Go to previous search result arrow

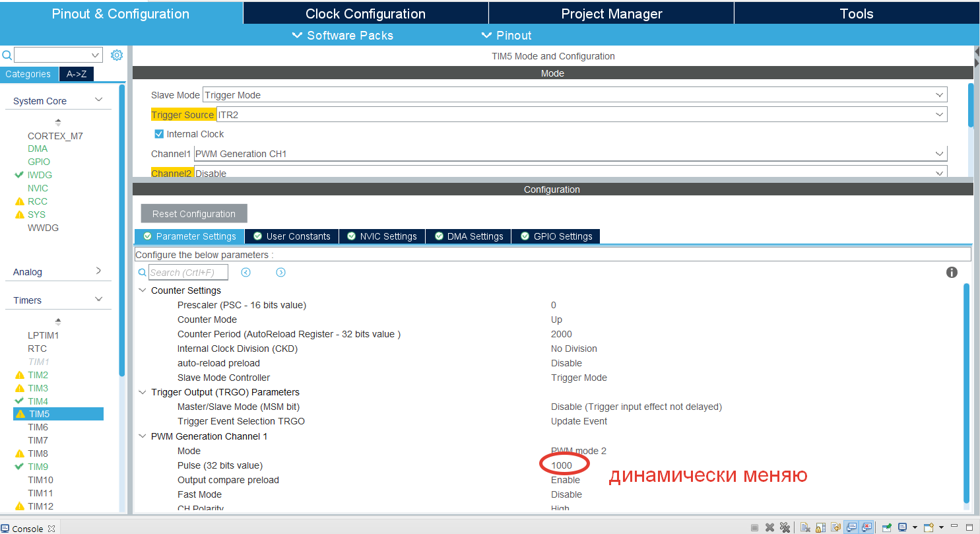(246, 273)
